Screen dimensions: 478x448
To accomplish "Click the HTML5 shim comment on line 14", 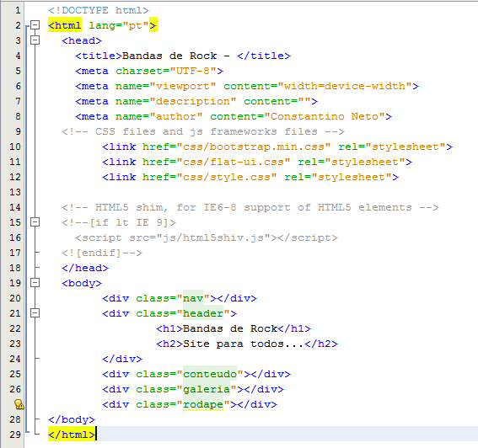I will click(250, 207).
